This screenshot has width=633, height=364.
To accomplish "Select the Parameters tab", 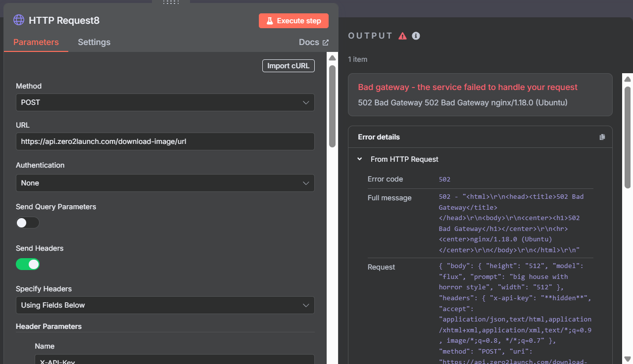I will 36,42.
